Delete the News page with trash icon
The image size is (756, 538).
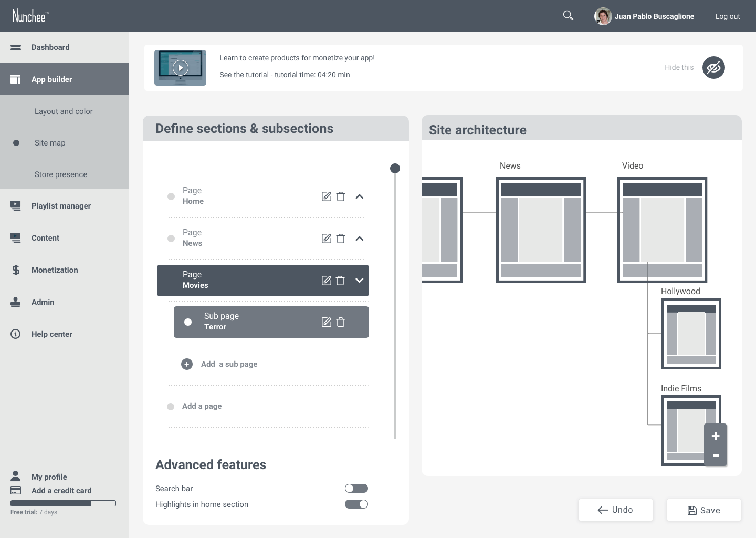click(x=341, y=239)
